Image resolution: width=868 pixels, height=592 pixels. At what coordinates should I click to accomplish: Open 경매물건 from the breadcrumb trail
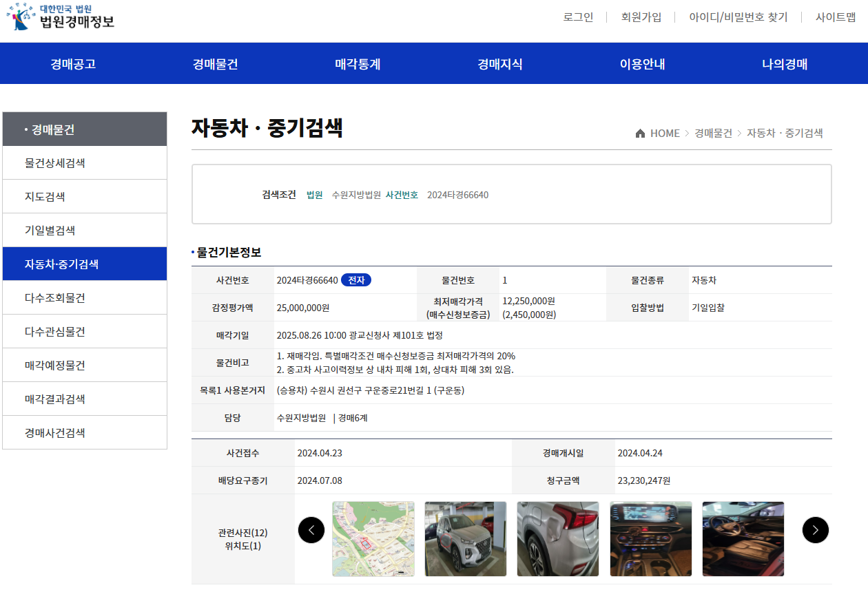click(x=714, y=134)
